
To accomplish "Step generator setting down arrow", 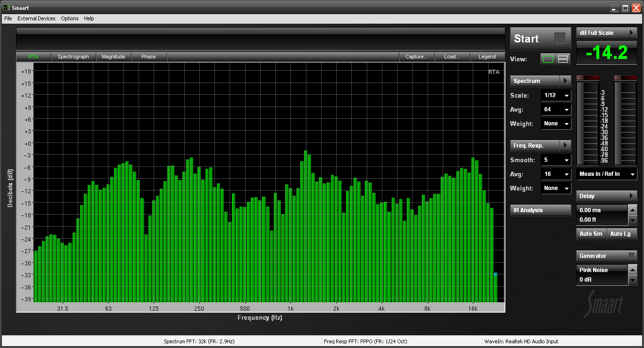I will 633,280.
